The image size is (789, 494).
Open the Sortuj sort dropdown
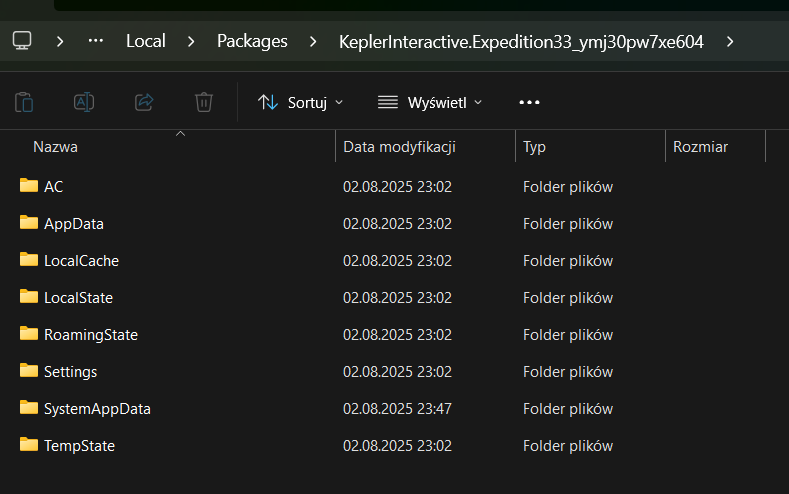300,103
